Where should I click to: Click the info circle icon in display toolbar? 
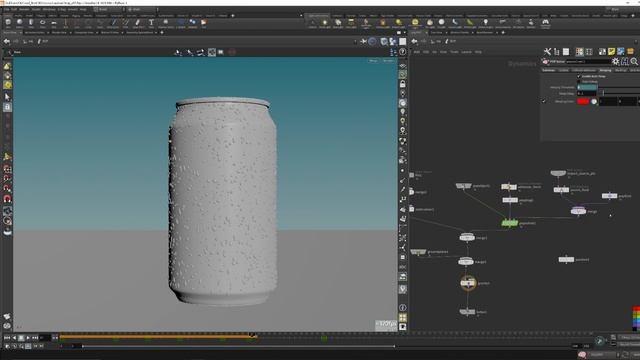tap(402, 307)
